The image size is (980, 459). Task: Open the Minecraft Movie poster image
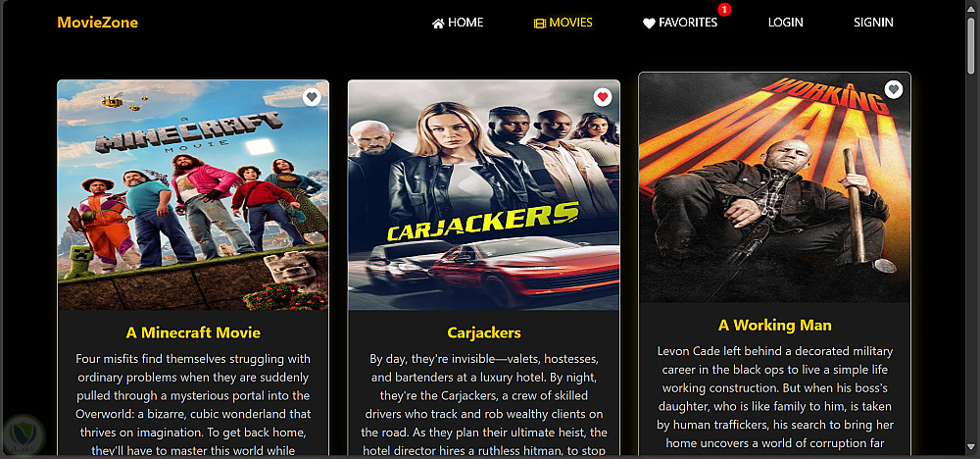click(193, 195)
